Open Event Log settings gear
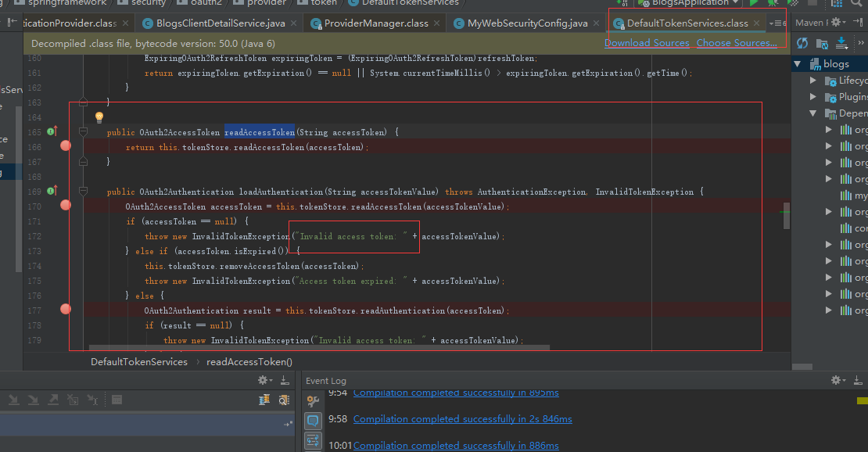 836,379
